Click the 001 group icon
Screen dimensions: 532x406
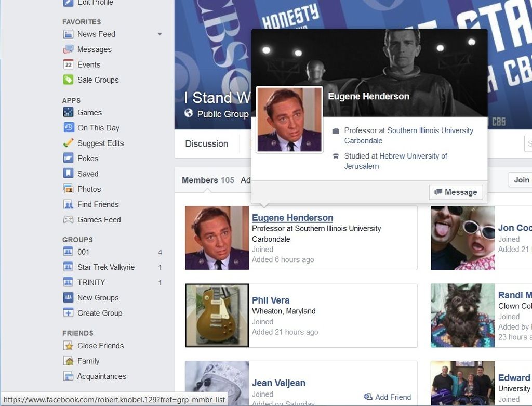coord(68,252)
